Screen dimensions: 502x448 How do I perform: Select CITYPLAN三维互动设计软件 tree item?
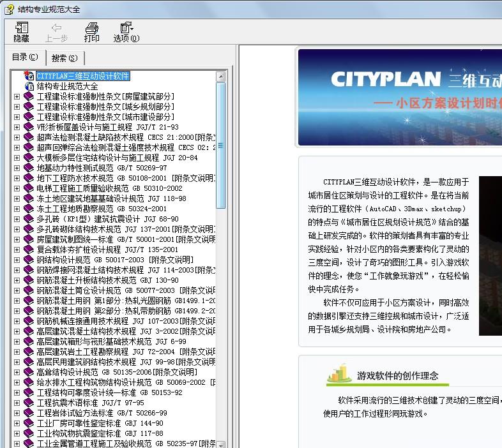[83, 76]
